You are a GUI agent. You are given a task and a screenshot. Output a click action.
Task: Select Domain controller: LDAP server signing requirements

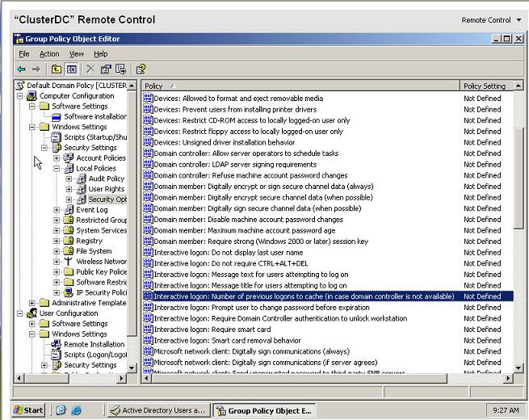coord(235,164)
